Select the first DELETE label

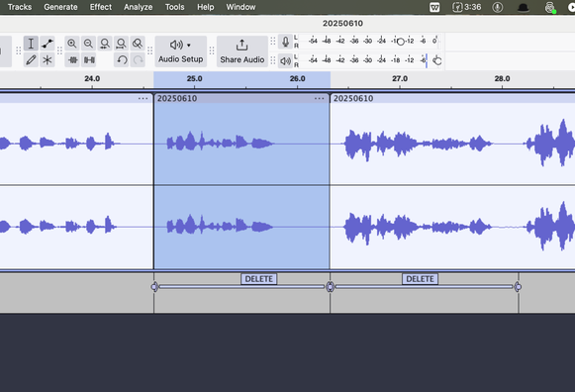259,279
